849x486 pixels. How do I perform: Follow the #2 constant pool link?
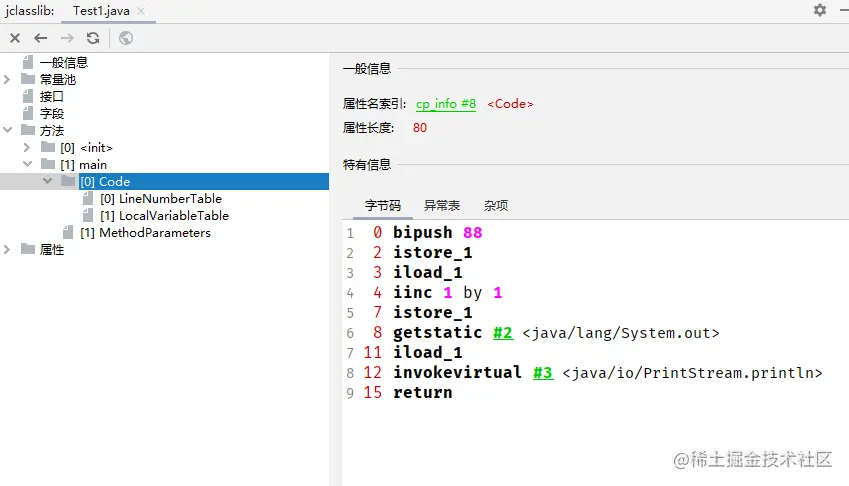click(x=503, y=332)
